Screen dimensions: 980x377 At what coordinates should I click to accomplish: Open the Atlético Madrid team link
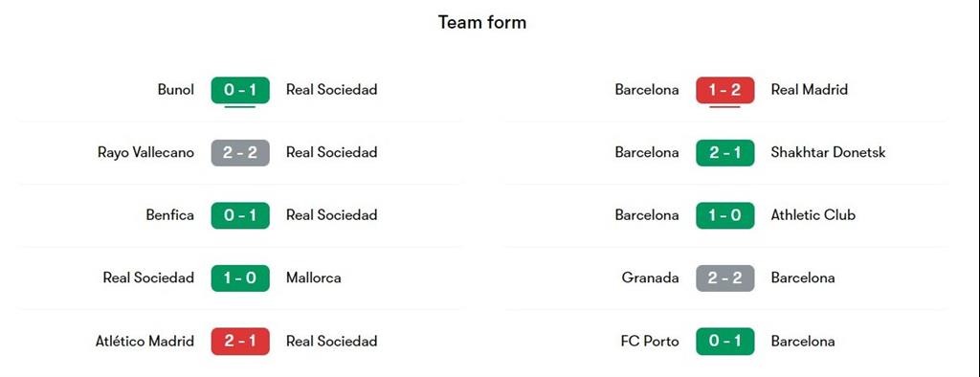coord(145,341)
